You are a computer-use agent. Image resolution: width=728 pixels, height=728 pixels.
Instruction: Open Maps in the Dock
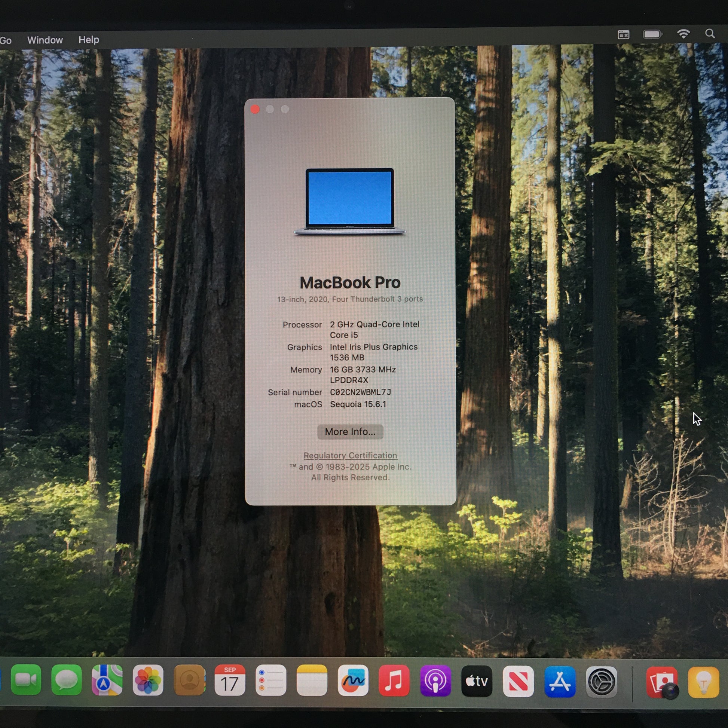[107, 680]
